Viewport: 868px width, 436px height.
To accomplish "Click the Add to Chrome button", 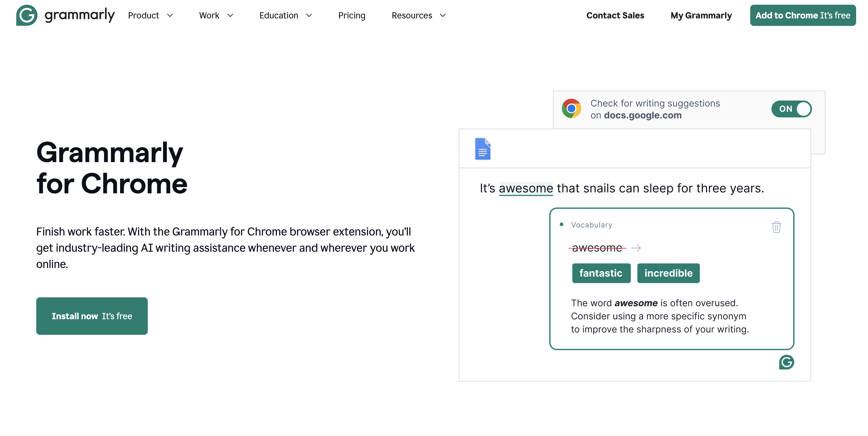I will coord(803,15).
